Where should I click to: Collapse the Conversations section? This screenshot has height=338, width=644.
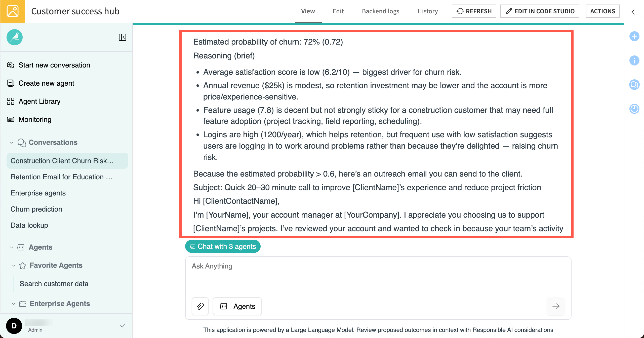[x=12, y=143]
